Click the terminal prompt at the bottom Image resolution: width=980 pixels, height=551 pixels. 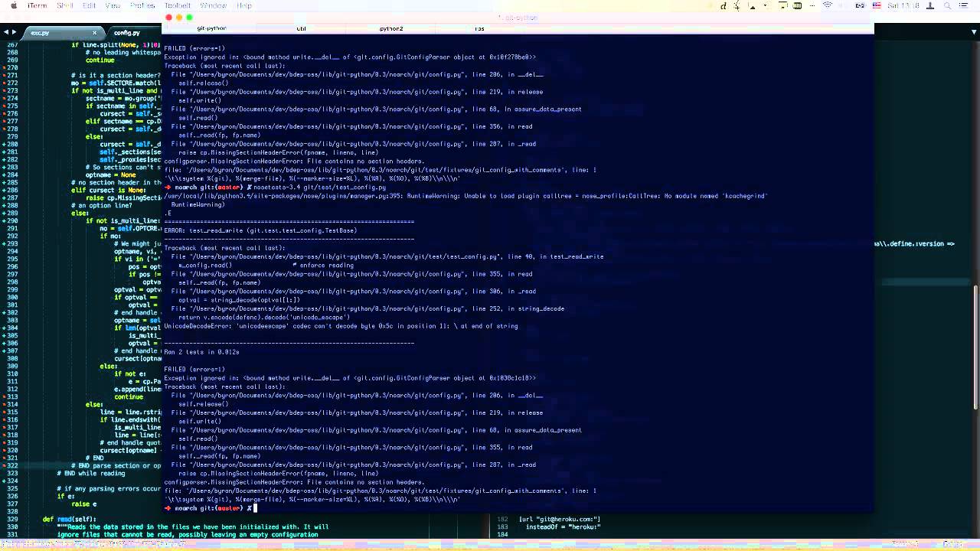pos(208,508)
